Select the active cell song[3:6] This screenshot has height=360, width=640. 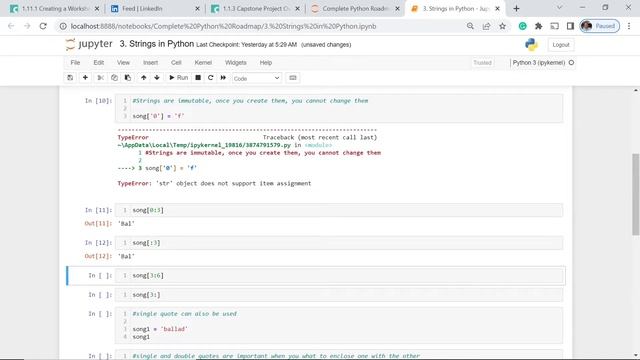(339, 276)
